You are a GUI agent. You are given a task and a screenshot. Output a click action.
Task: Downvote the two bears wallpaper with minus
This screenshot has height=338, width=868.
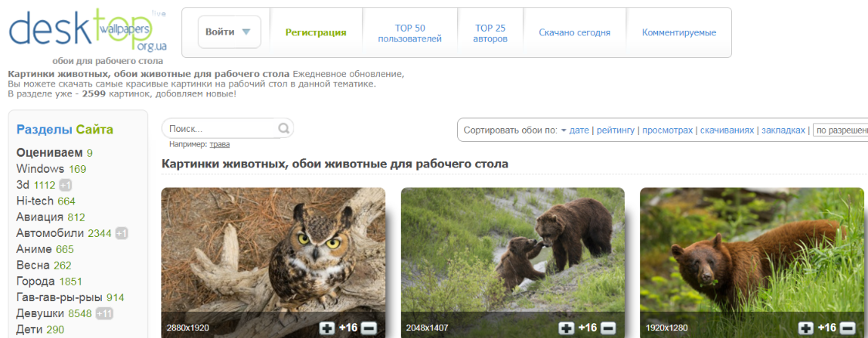pyautogui.click(x=608, y=328)
